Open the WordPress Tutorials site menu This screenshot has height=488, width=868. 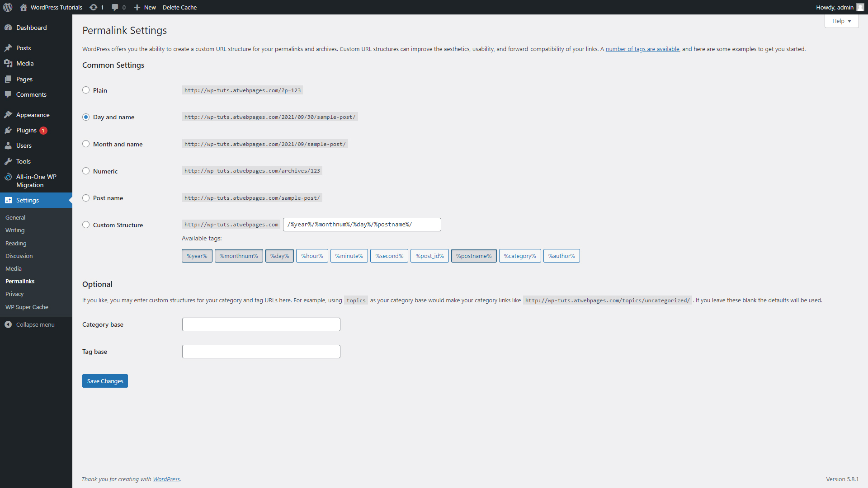point(51,7)
